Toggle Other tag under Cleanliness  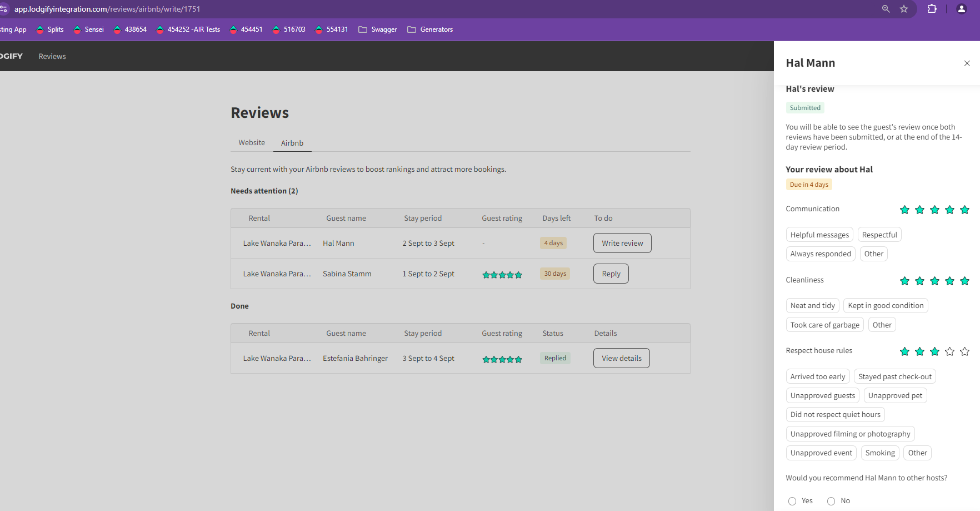tap(882, 325)
